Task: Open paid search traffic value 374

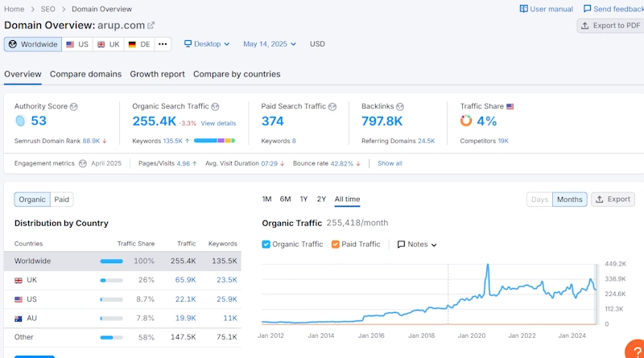Action: [x=272, y=121]
